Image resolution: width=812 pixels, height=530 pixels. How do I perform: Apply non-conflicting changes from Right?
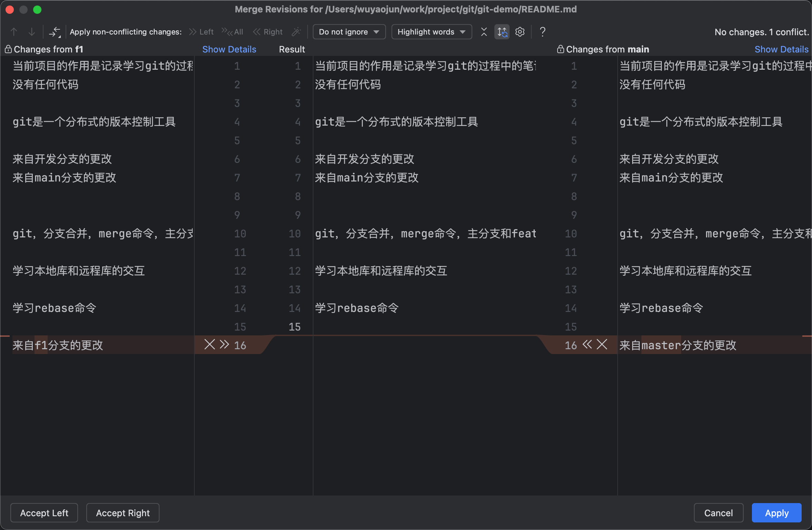[268, 32]
